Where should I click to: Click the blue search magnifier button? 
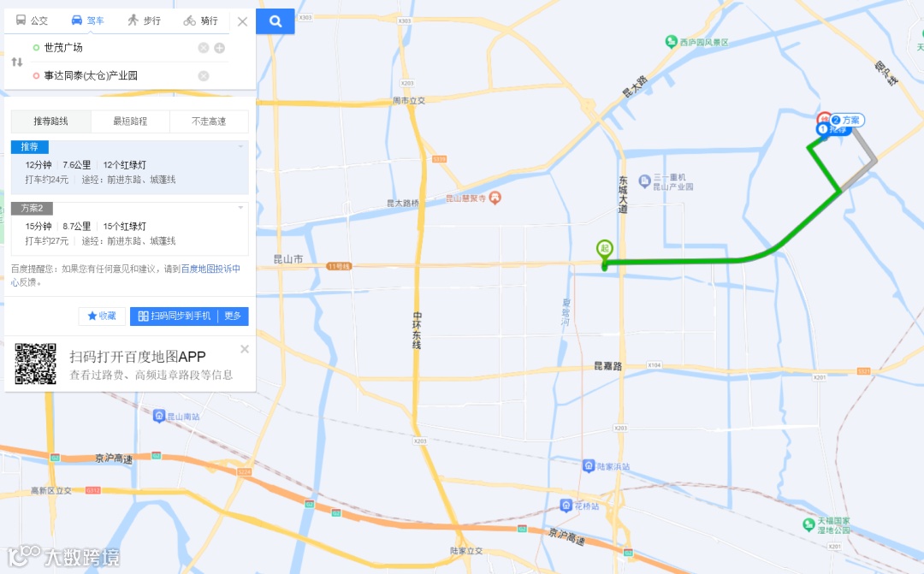coord(275,21)
